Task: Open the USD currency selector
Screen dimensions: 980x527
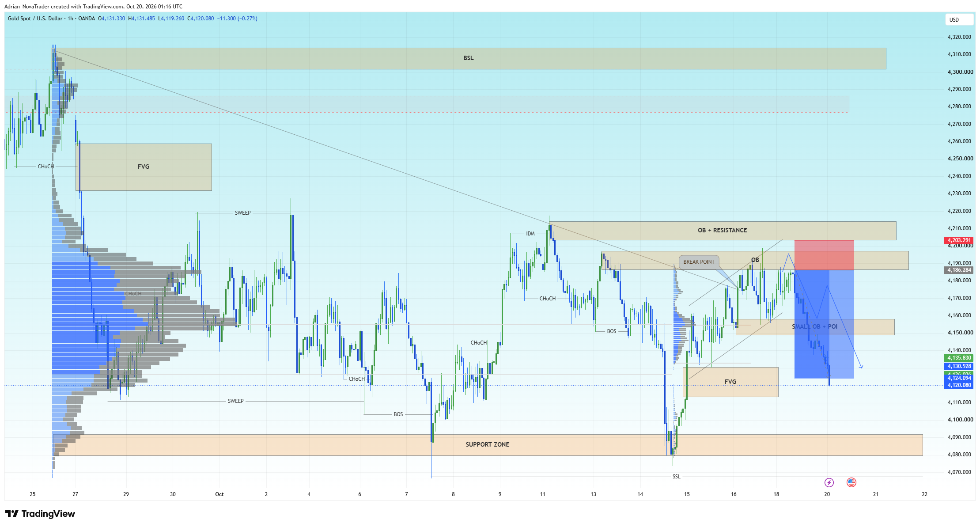Action: 960,19
